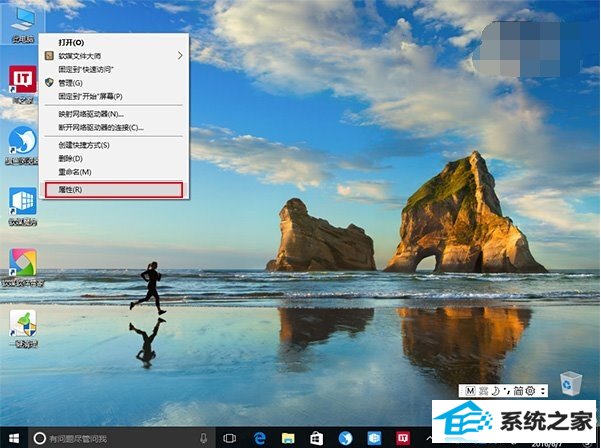601x448 pixels.
Task: Choose 固定到"快速访问" in the context menu
Action: pos(114,69)
